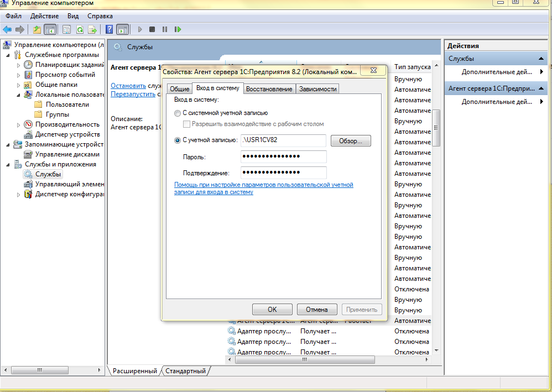Expand the Общие папки node
The height and width of the screenshot is (392, 552).
[x=18, y=85]
